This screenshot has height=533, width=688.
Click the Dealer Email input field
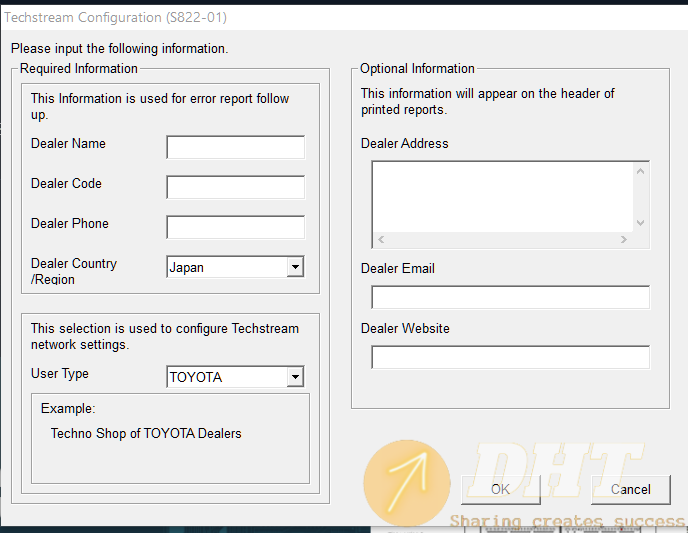[x=510, y=297]
